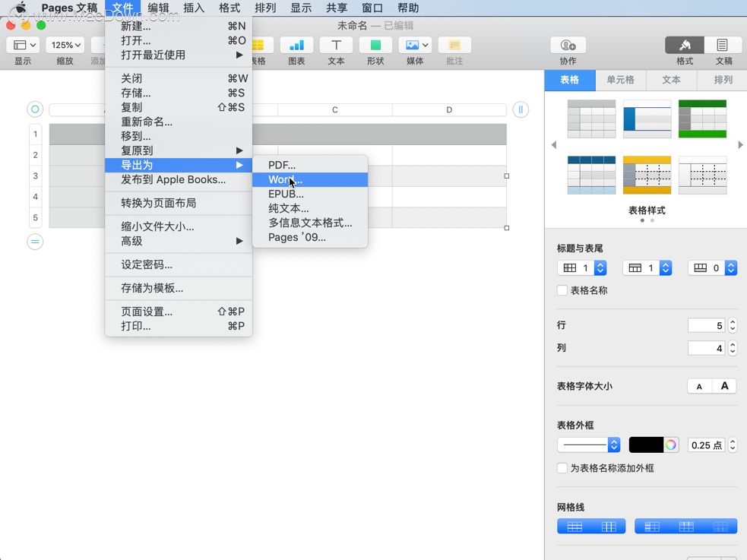Toggle header row gridlines button
Screen dimensions: 747x560
686,527
